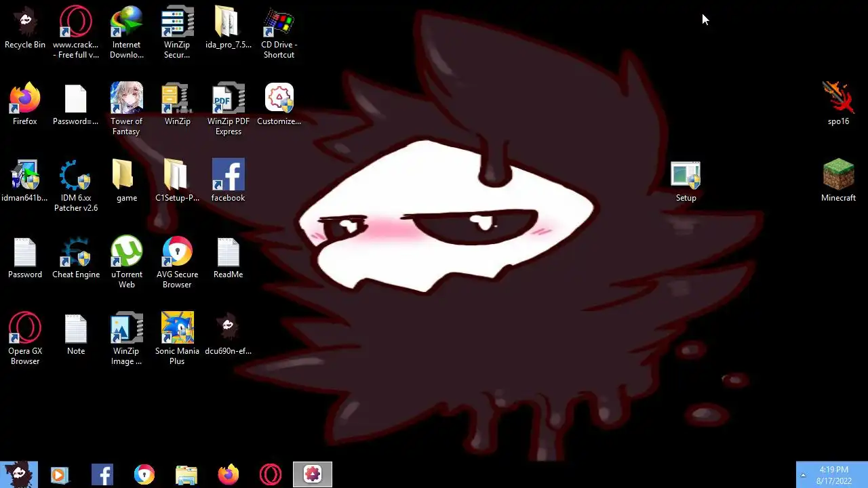Select IDM 6.xx Patcher v2.6
868x488 pixels.
click(76, 186)
